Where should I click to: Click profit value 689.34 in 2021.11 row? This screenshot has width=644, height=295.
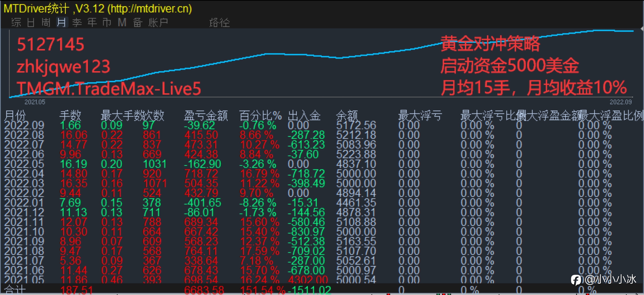201,222
